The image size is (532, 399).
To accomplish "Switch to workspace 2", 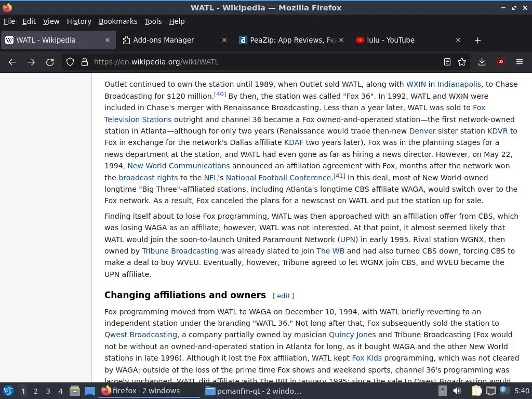I will pos(36,391).
